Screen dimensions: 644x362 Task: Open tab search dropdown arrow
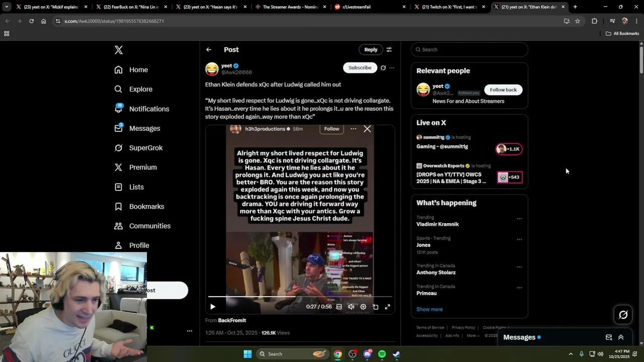(x=7, y=7)
